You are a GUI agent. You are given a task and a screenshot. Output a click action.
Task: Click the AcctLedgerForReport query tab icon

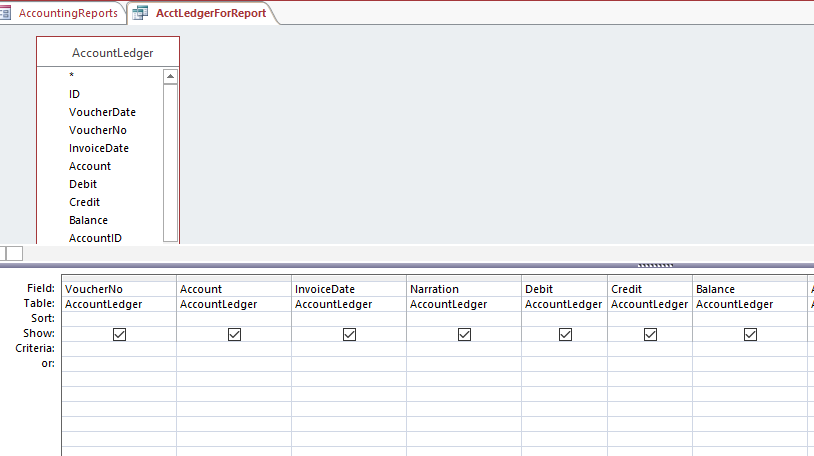pyautogui.click(x=140, y=13)
